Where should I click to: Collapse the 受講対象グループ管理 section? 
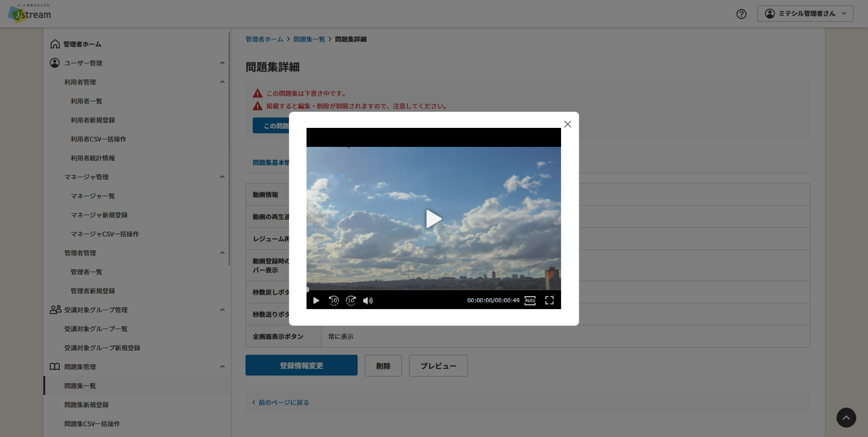[x=222, y=310]
